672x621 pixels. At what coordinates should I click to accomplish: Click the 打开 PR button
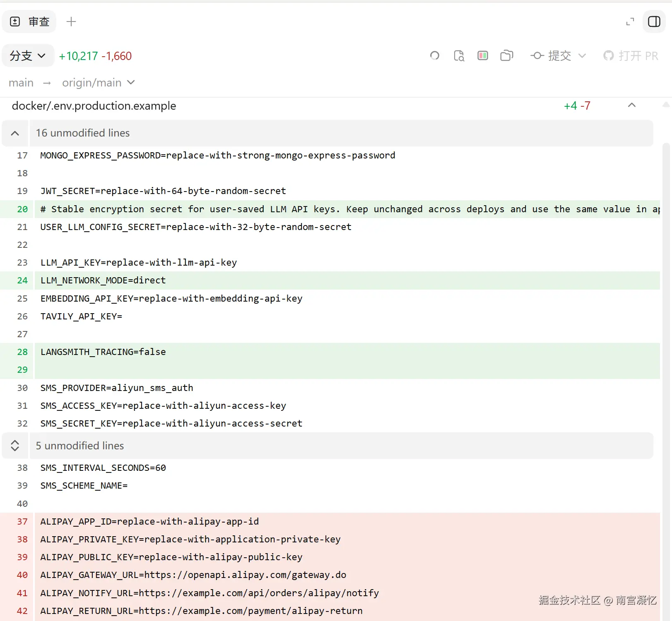click(x=631, y=55)
